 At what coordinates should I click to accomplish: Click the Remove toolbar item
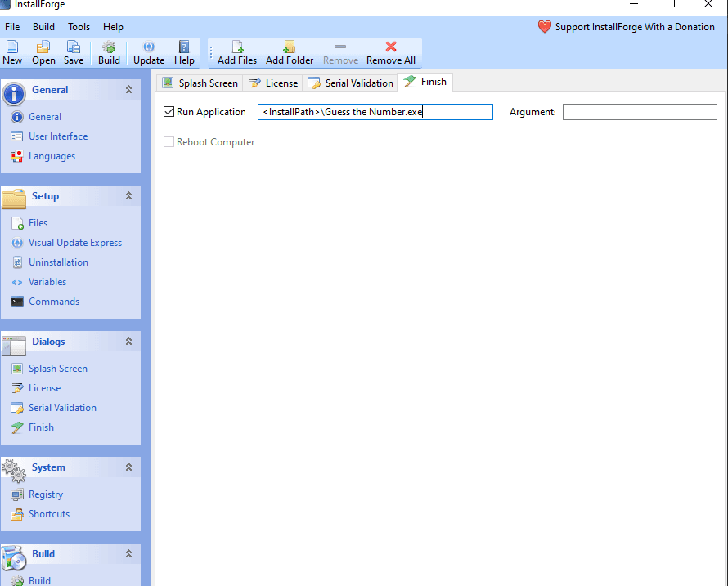340,52
